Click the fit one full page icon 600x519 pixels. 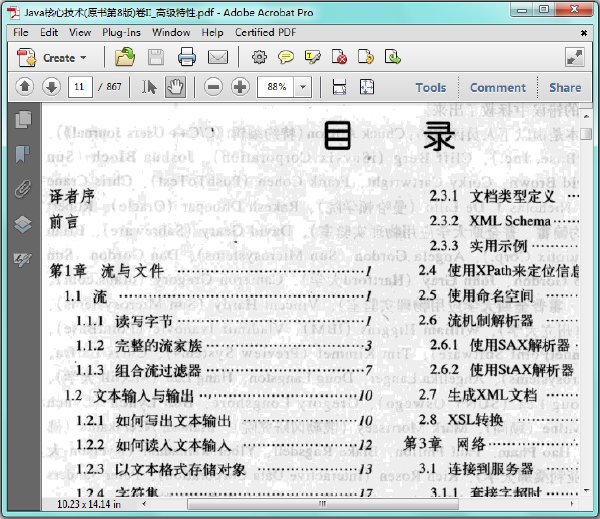pos(367,87)
